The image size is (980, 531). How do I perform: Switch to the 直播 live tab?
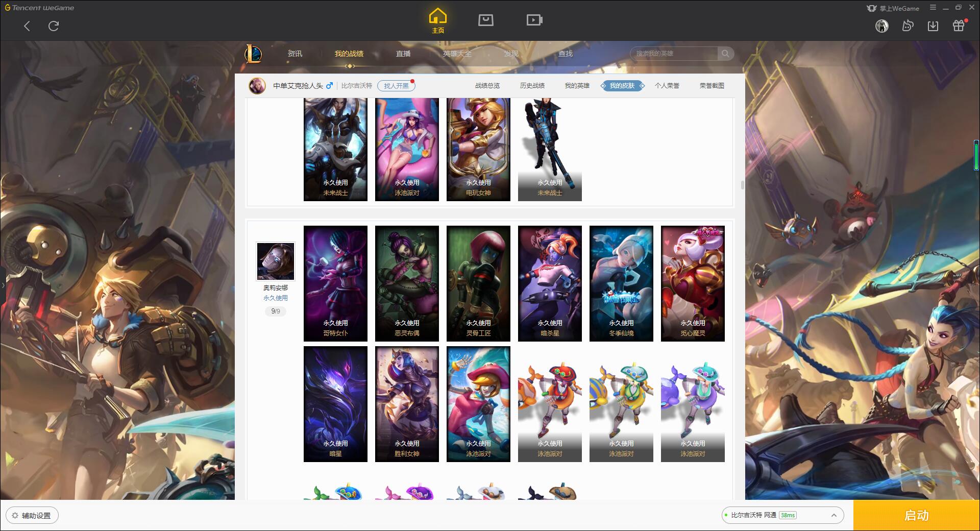(x=403, y=54)
